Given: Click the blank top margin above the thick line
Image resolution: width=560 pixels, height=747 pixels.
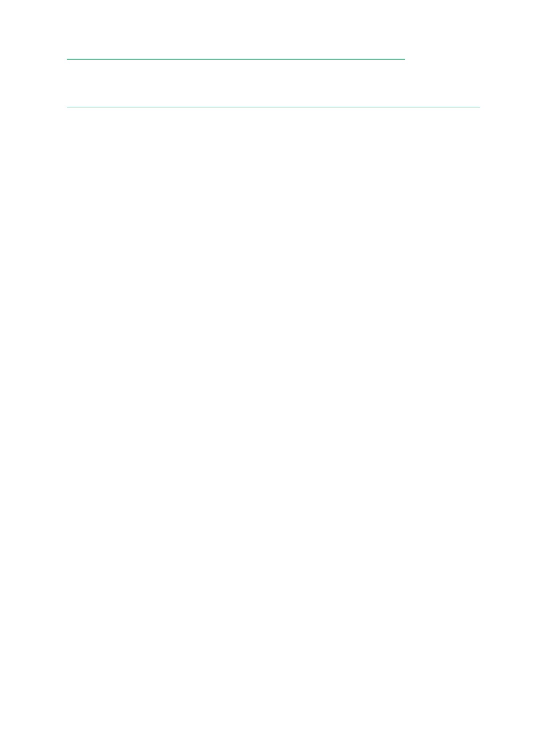Looking at the screenshot, I should pos(280,29).
